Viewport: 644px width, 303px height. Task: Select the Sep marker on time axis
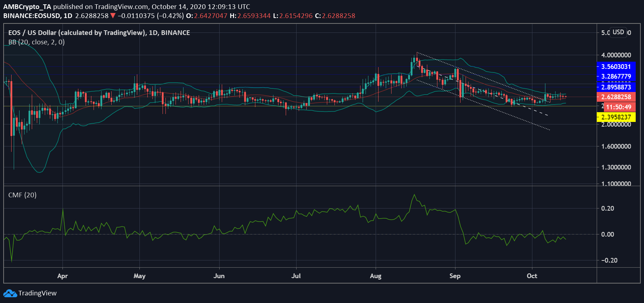[455, 276]
